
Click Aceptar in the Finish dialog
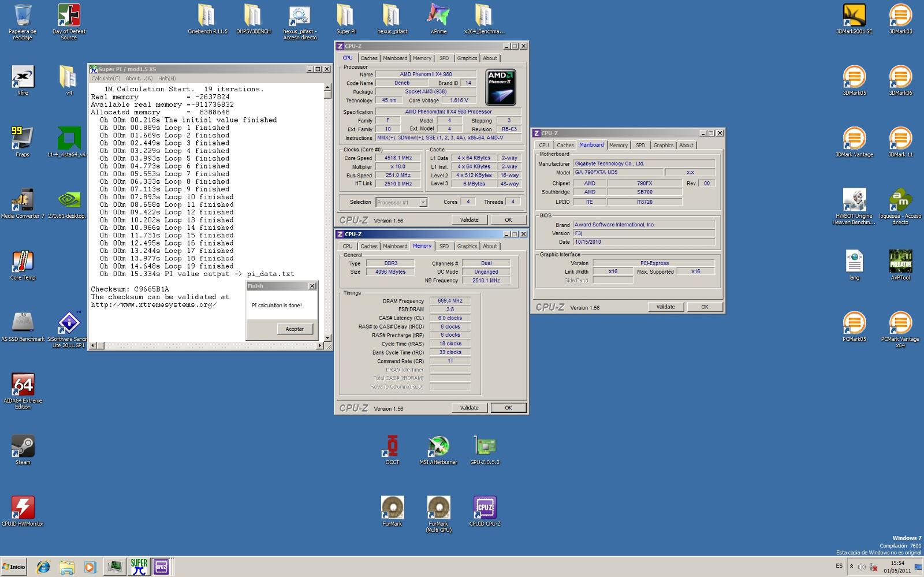[295, 329]
